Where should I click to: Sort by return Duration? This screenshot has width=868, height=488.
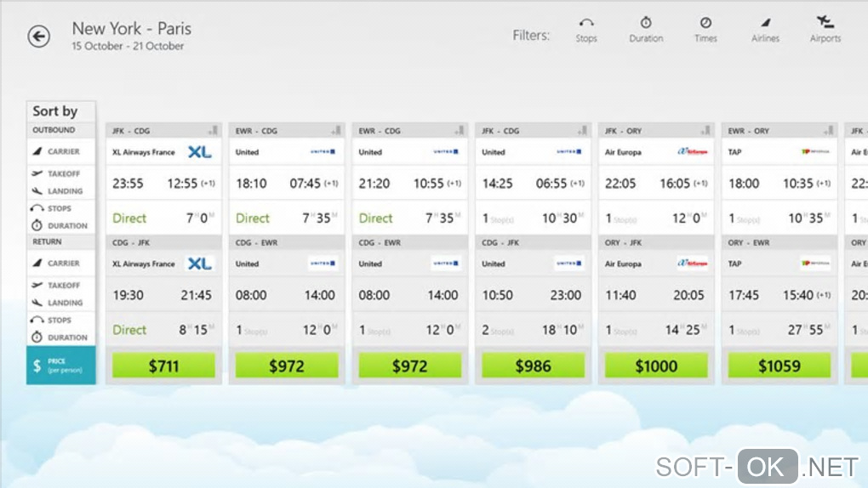pyautogui.click(x=61, y=338)
